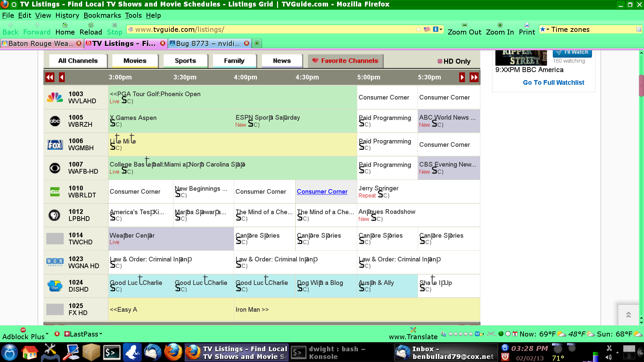Close the Baton Rouge Weather tab
The width and height of the screenshot is (644, 362).
click(x=79, y=43)
